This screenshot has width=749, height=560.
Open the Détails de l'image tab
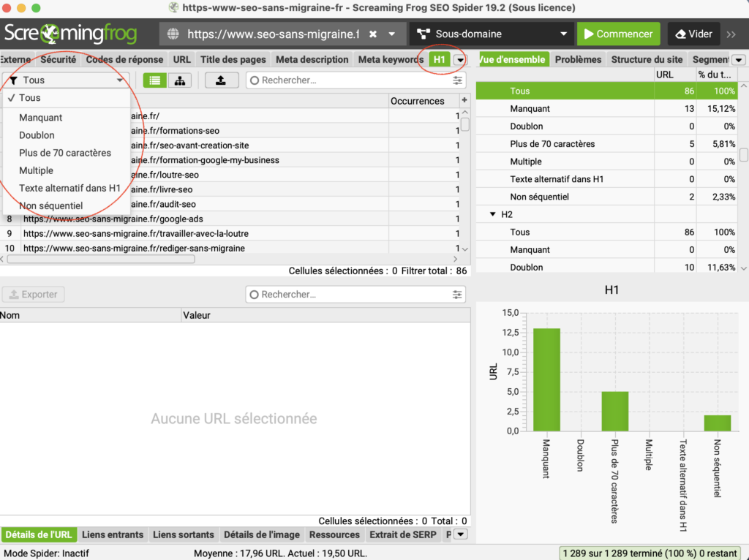(x=262, y=534)
